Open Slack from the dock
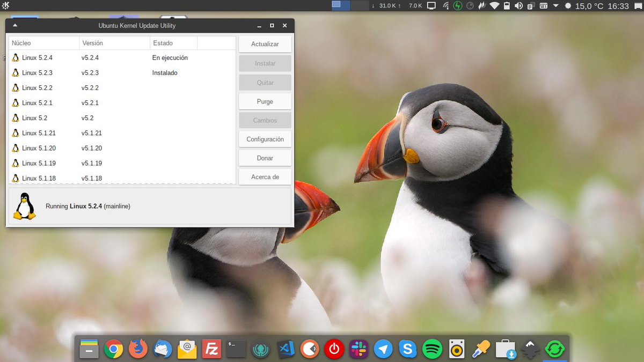This screenshot has height=362, width=644. [x=358, y=349]
